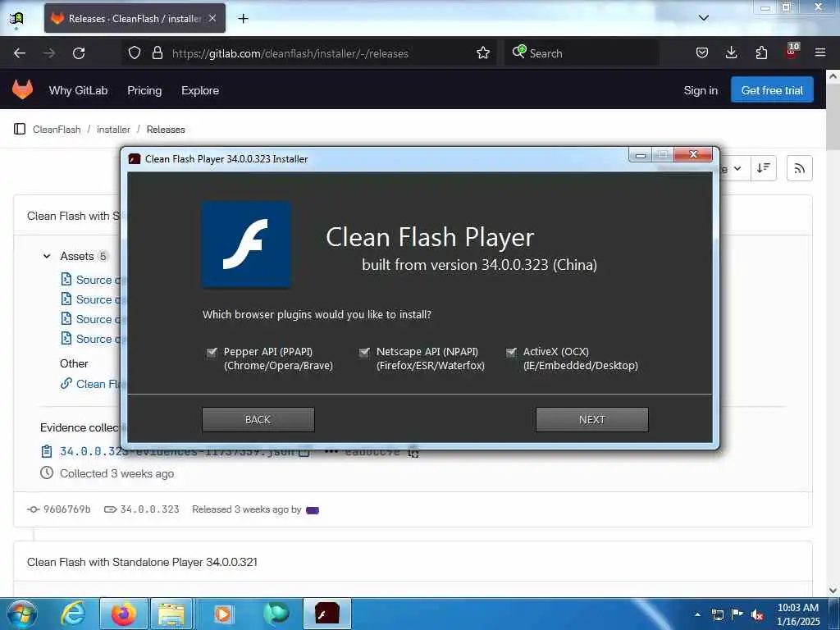The width and height of the screenshot is (840, 630).
Task: Click the Releases breadcrumb
Action: (166, 130)
